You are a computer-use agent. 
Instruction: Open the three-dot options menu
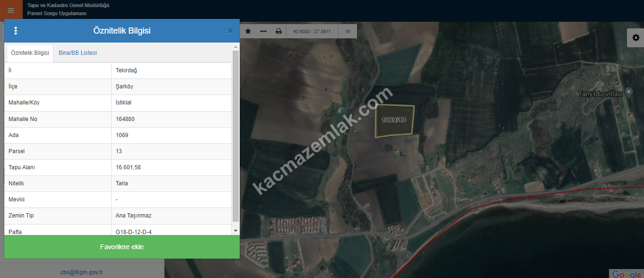pyautogui.click(x=16, y=31)
